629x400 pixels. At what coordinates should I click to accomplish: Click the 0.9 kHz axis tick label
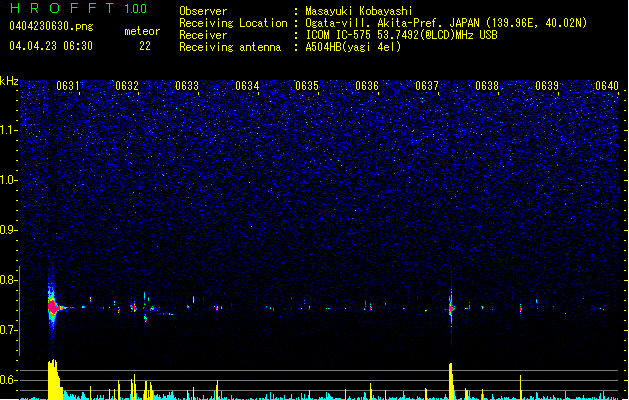[8, 230]
